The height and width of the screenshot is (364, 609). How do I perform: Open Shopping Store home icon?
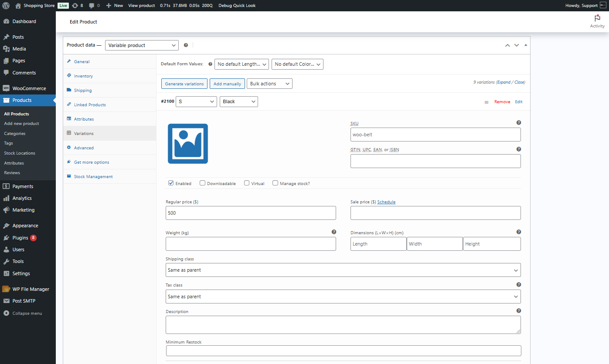coord(18,6)
